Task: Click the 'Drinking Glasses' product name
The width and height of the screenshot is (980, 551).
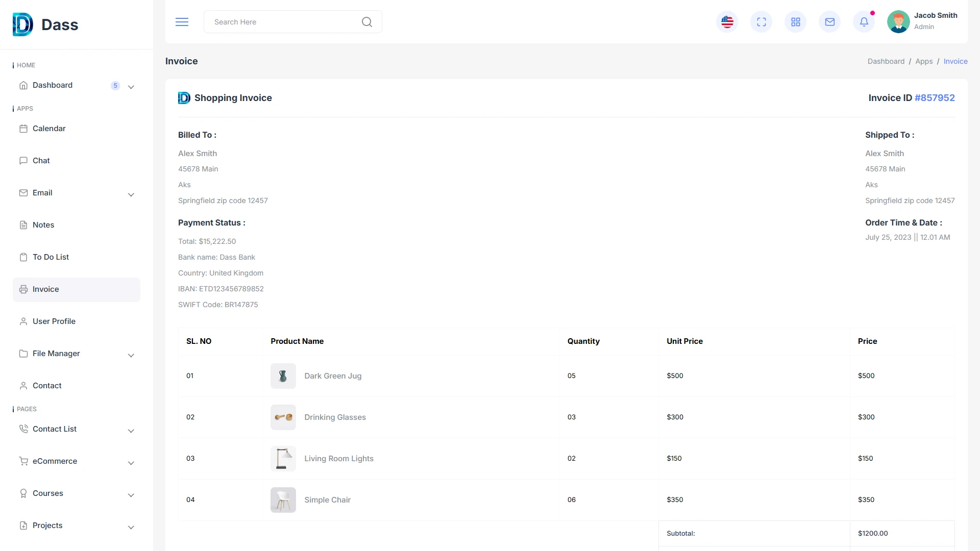Action: [x=335, y=417]
